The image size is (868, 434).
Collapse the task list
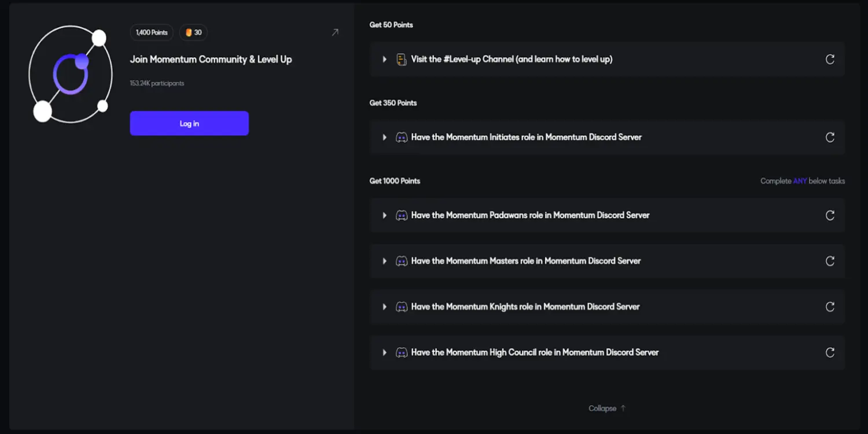[x=607, y=408]
